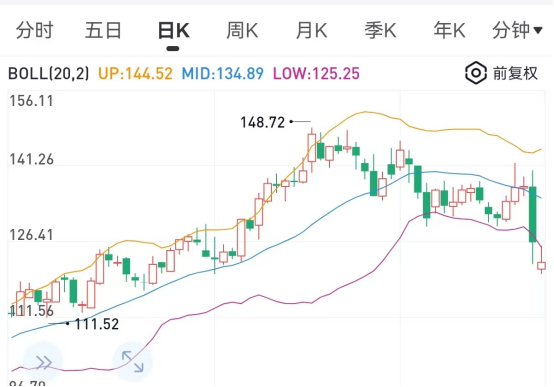Switch to the 五日 tab

pyautogui.click(x=103, y=30)
